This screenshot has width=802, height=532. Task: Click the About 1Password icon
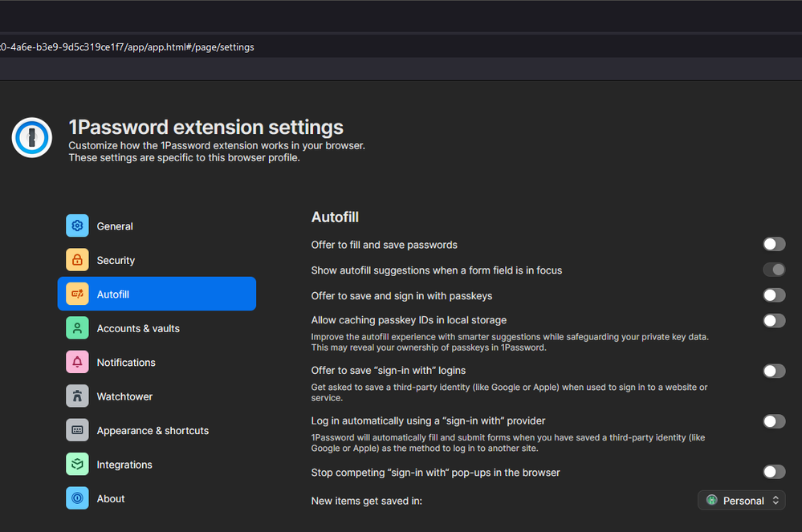pos(77,498)
